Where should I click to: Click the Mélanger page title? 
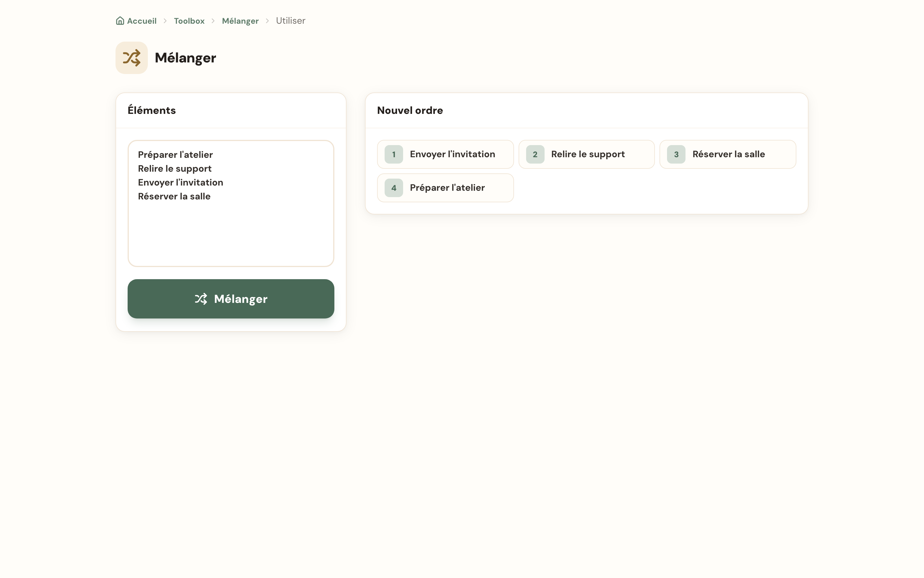(x=186, y=58)
